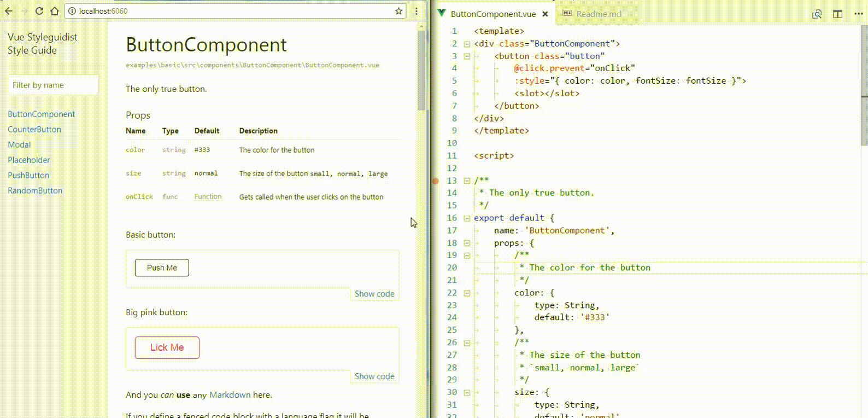Click the Function default link for onClick
Screen dimensions: 868x418
pos(208,197)
